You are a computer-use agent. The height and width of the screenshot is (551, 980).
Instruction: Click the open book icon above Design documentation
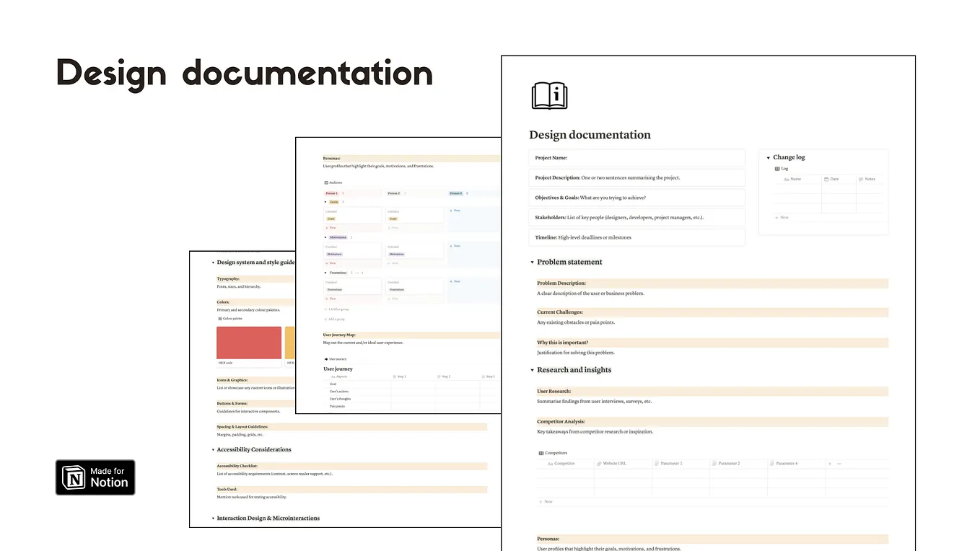click(549, 94)
